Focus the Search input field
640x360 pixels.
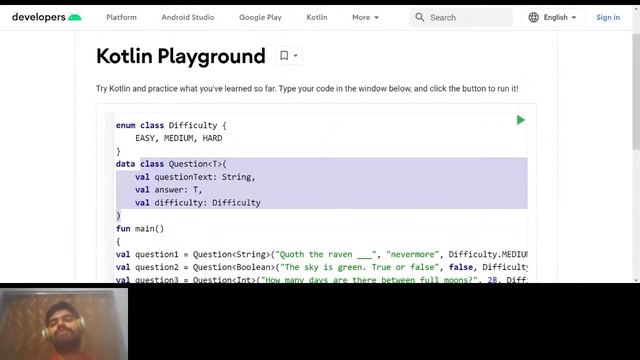click(x=461, y=18)
